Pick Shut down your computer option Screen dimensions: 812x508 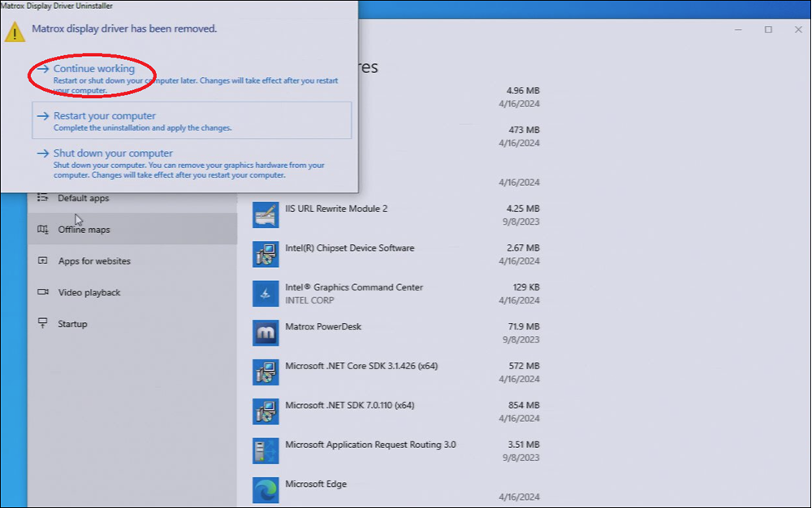tap(113, 153)
